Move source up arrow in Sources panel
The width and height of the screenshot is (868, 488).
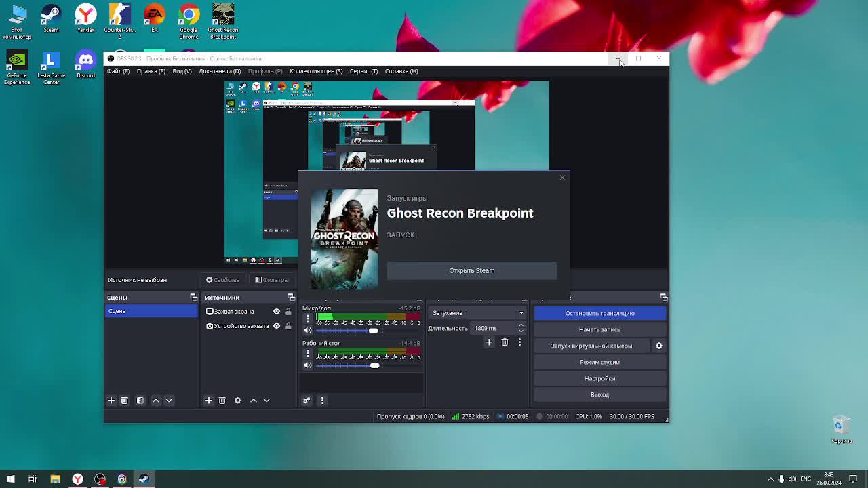pyautogui.click(x=254, y=401)
